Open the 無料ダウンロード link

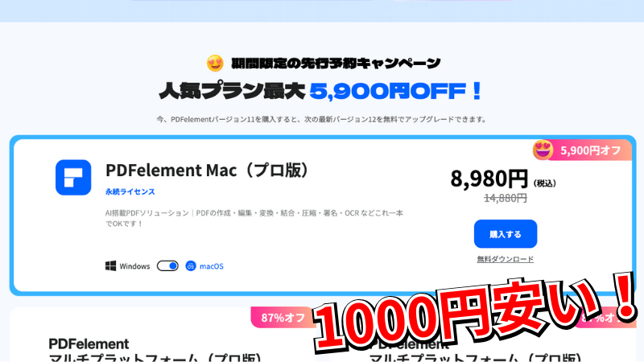coord(506,259)
